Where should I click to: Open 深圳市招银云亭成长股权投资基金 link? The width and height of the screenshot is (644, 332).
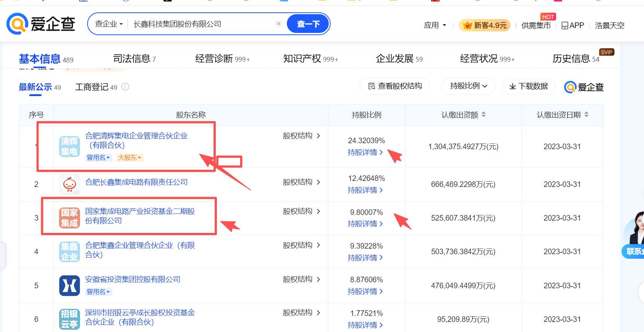coord(140,317)
